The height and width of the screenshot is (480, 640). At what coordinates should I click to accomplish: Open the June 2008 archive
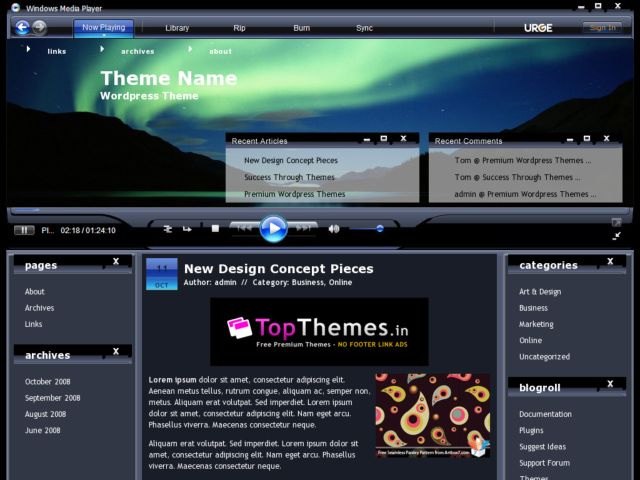[42, 430]
